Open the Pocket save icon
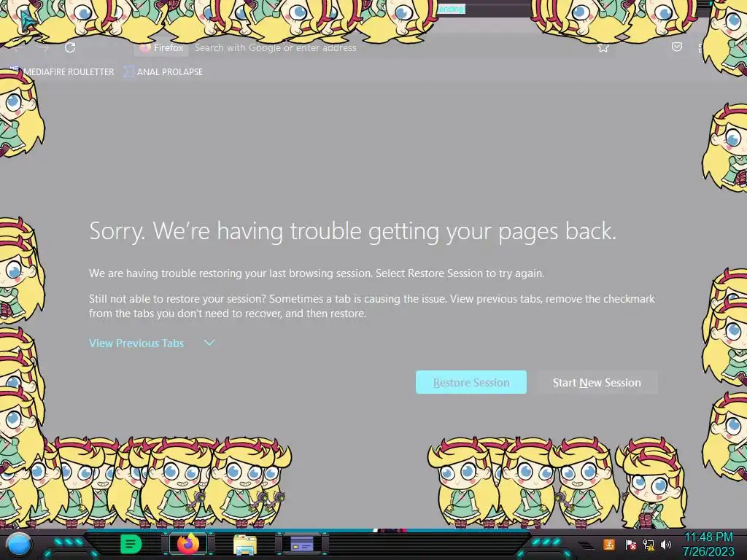This screenshot has height=560, width=747. (676, 47)
